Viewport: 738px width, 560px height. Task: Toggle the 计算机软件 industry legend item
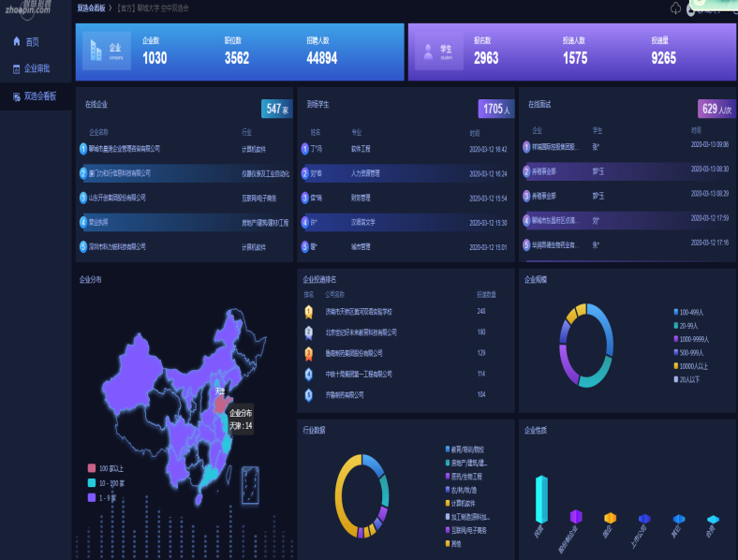pos(464,503)
